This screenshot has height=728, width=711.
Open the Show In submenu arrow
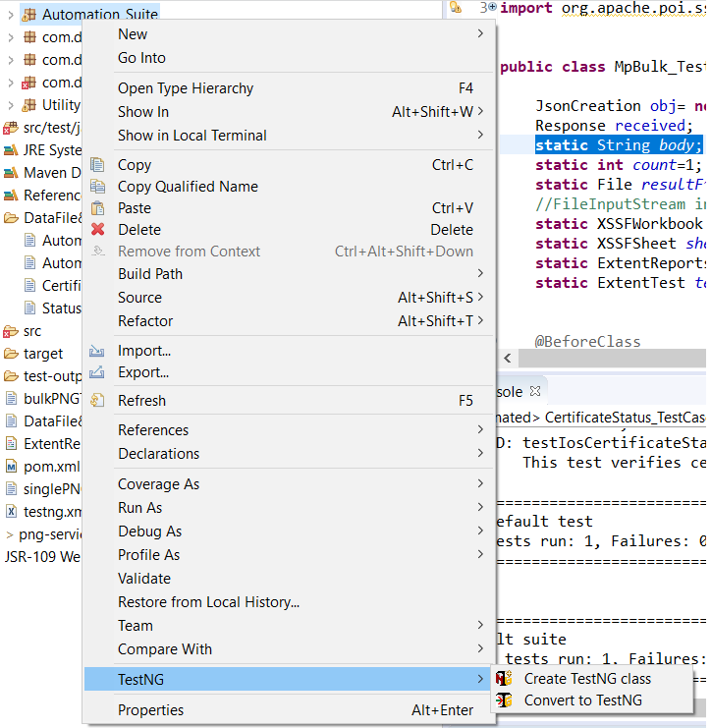481,111
